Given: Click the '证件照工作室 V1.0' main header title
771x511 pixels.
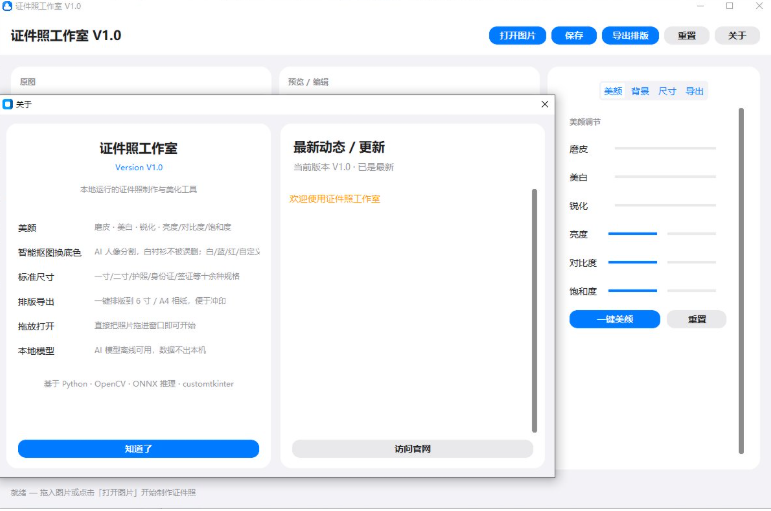Looking at the screenshot, I should [x=66, y=35].
